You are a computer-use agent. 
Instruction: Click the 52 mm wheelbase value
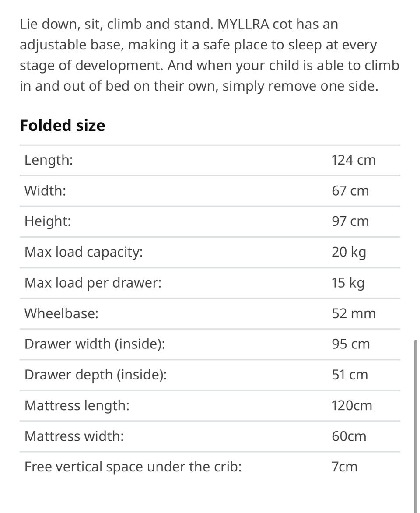(353, 313)
